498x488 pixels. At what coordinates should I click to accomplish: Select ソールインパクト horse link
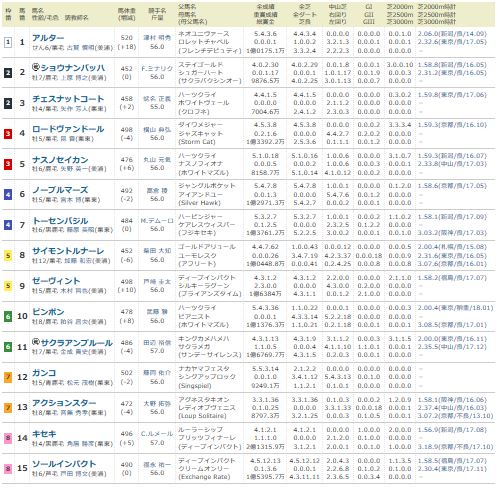[64, 464]
